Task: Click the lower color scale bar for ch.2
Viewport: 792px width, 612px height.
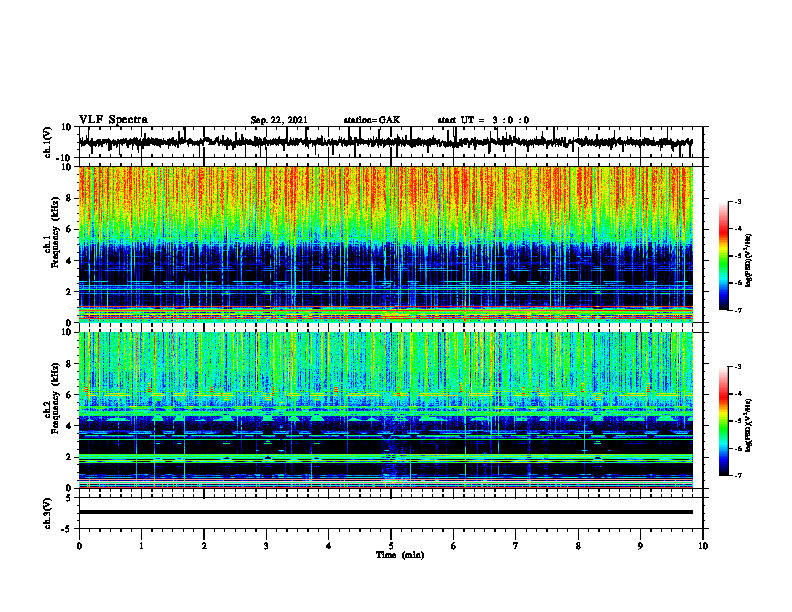Action: click(x=723, y=421)
